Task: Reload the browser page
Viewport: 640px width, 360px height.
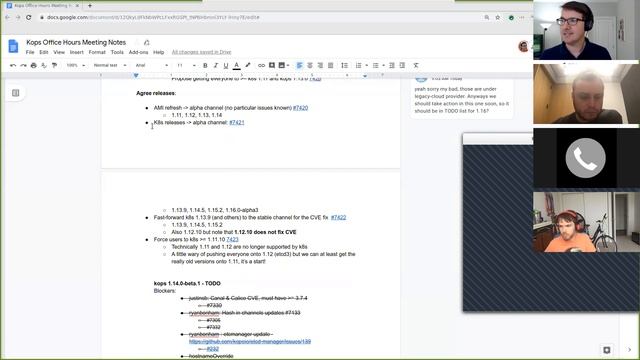Action: [x=29, y=18]
